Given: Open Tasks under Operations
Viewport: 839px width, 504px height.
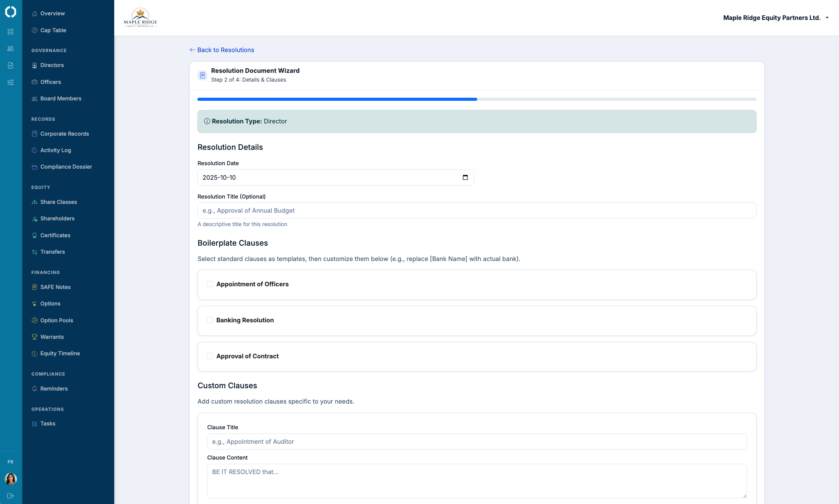Looking at the screenshot, I should pyautogui.click(x=48, y=424).
